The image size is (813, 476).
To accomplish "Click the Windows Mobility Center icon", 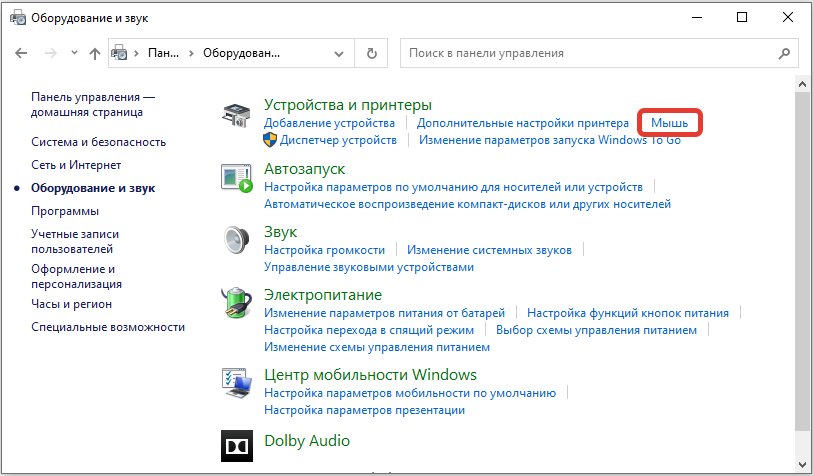I will pos(236,384).
